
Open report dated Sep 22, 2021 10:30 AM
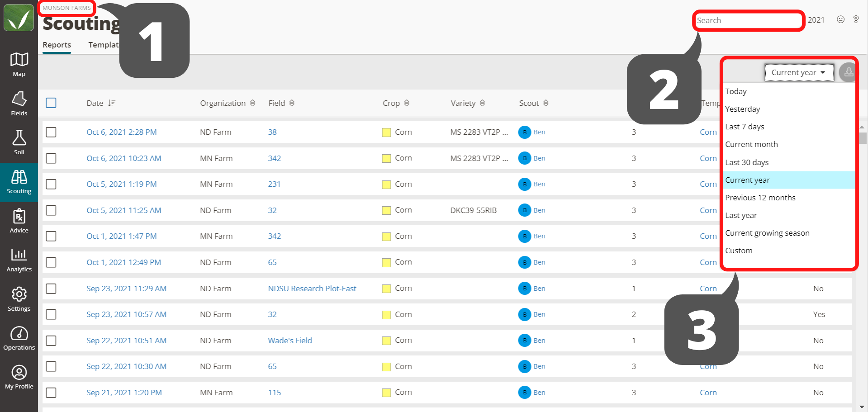(126, 366)
